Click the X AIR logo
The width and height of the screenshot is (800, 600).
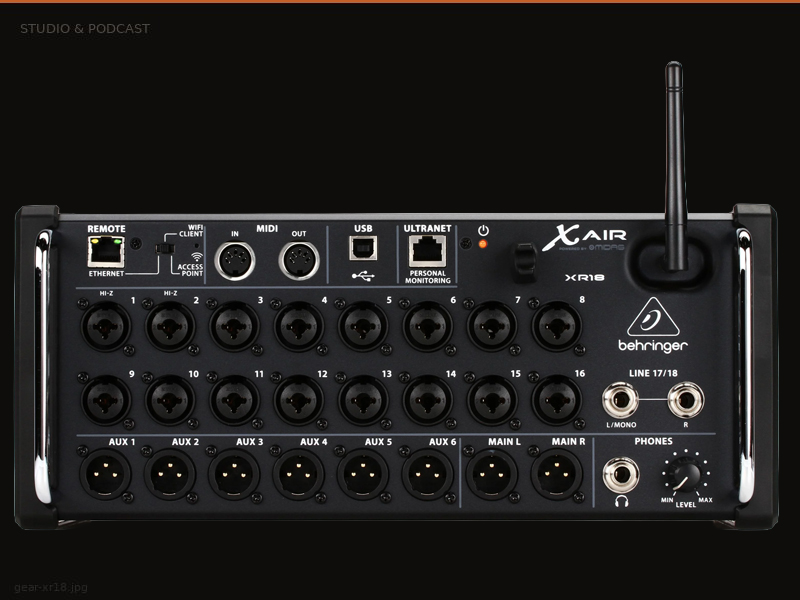[x=584, y=238]
